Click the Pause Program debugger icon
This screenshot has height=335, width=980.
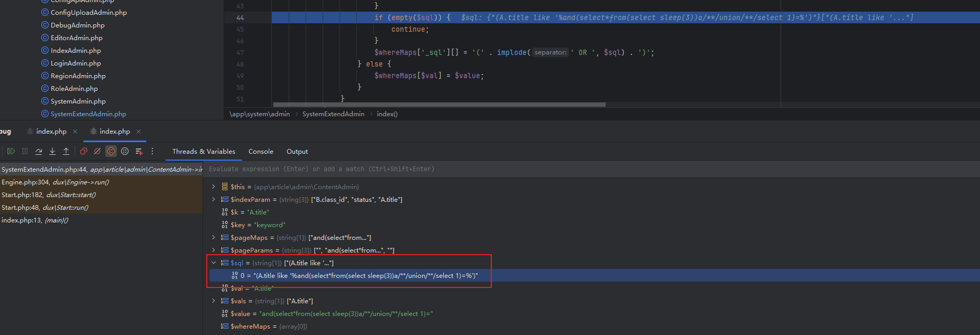click(25, 151)
